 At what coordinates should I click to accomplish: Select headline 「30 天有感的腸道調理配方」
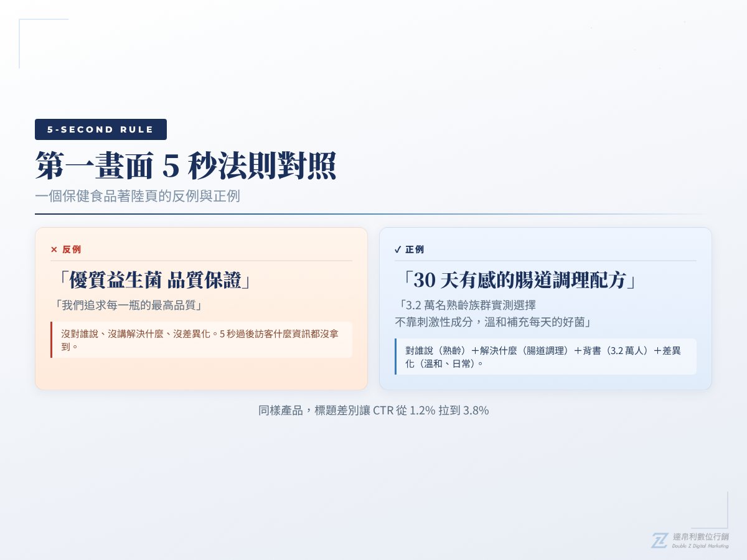[519, 281]
